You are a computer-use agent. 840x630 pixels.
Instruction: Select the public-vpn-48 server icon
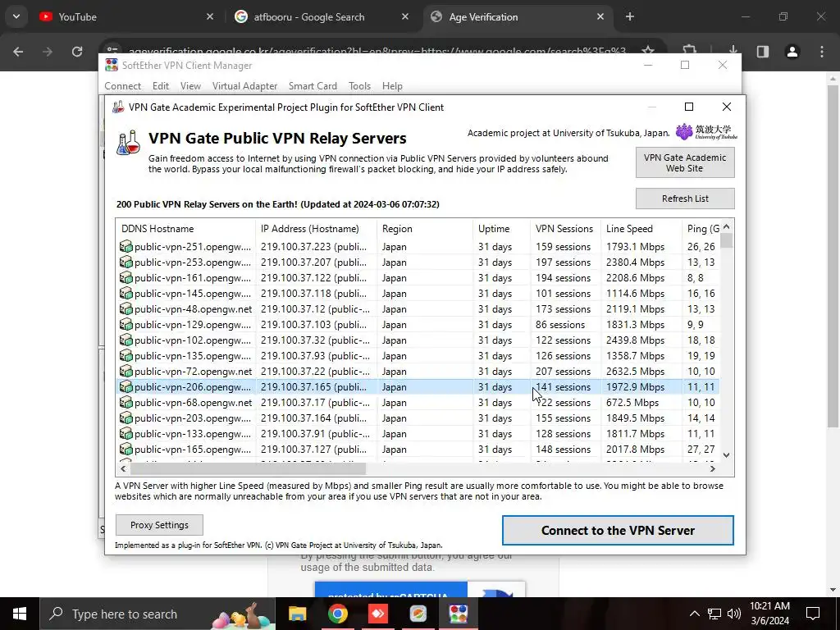tap(126, 308)
